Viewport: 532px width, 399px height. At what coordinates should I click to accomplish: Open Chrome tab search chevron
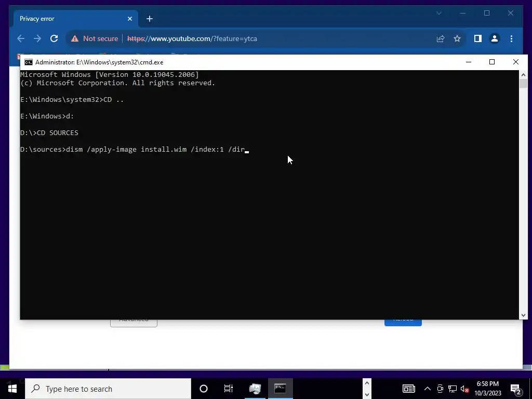[x=438, y=13]
